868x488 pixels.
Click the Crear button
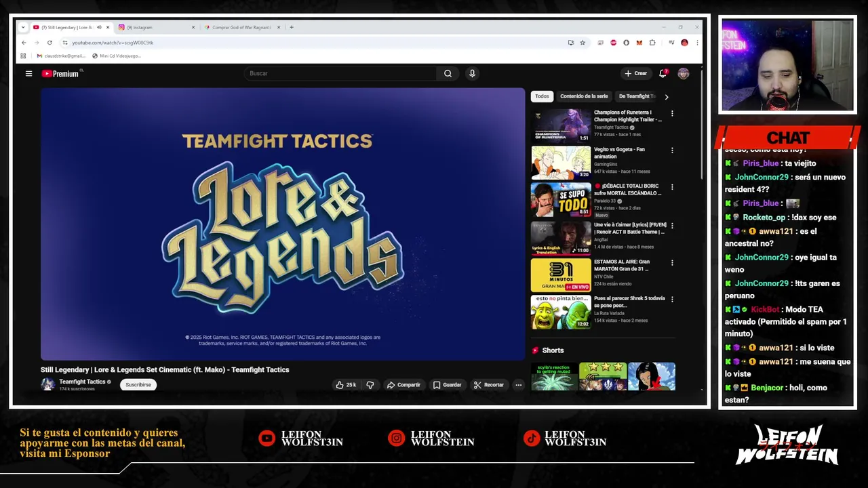636,73
